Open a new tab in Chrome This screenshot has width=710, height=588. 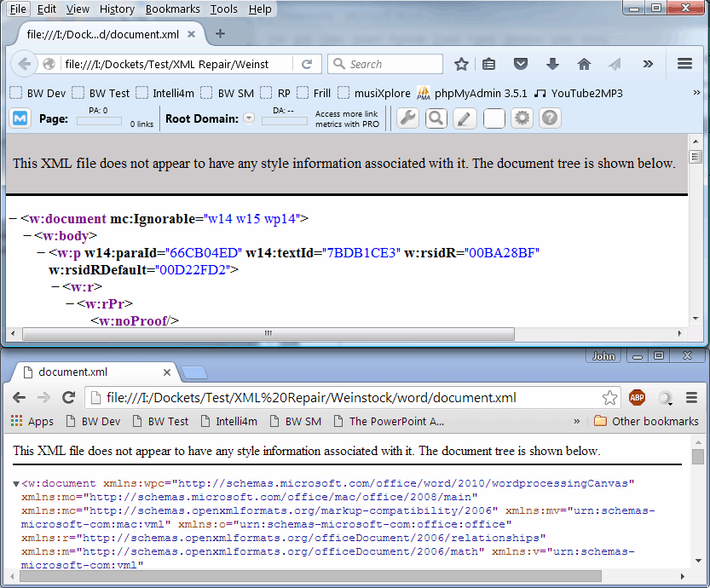194,373
